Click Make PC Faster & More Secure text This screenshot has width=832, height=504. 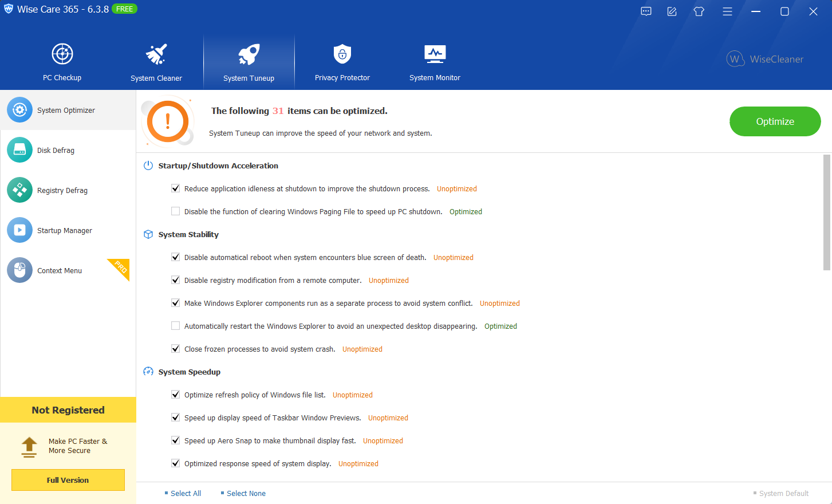tap(78, 446)
